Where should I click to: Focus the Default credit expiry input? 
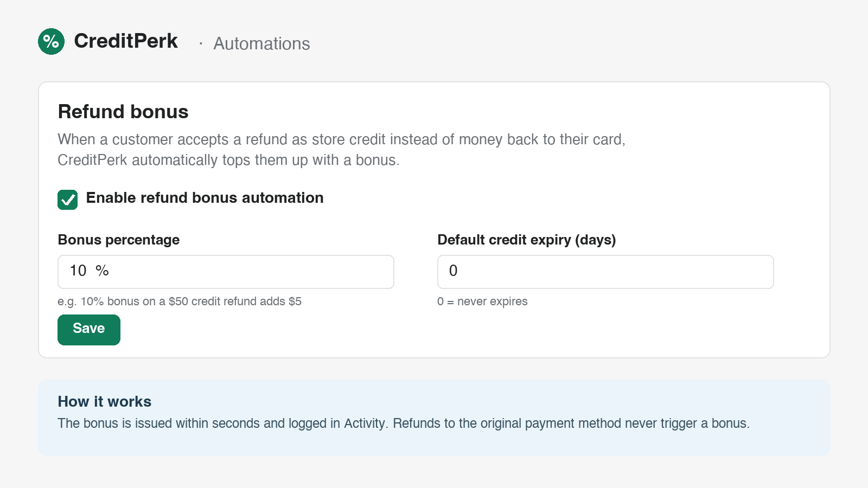(x=605, y=272)
